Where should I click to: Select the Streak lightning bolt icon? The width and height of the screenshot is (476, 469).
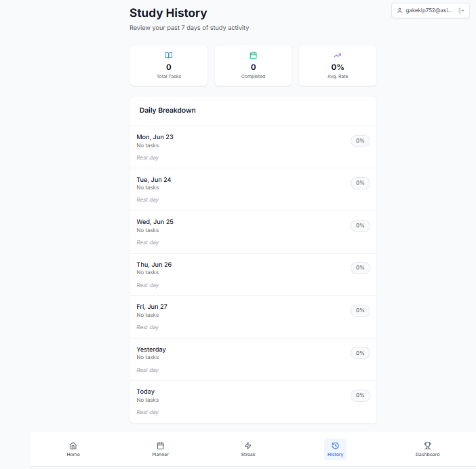(x=248, y=446)
